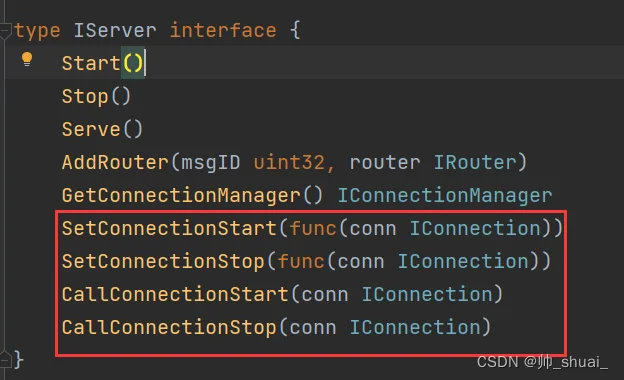Image resolution: width=624 pixels, height=380 pixels.
Task: Click IConnection in the CallConnectionStop line
Action: (x=415, y=327)
